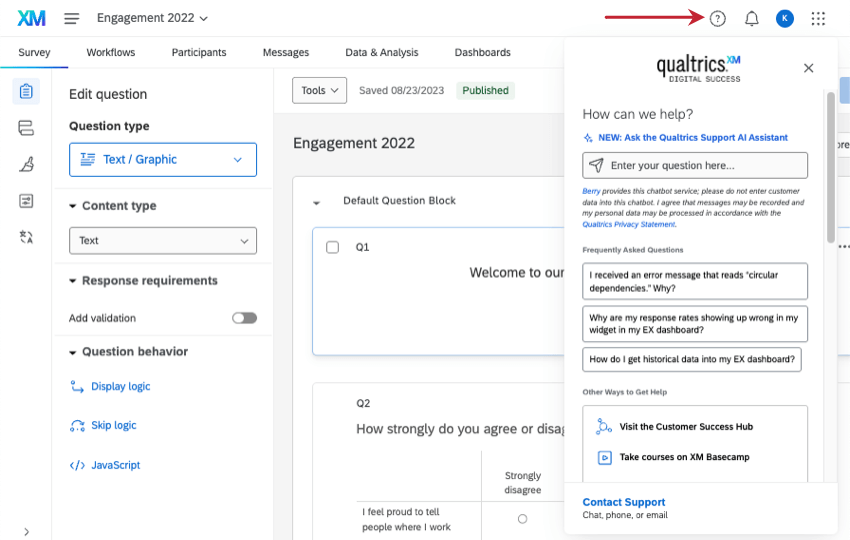This screenshot has height=540, width=850.
Task: Open Look and feel paintbrush icon
Action: tap(26, 164)
